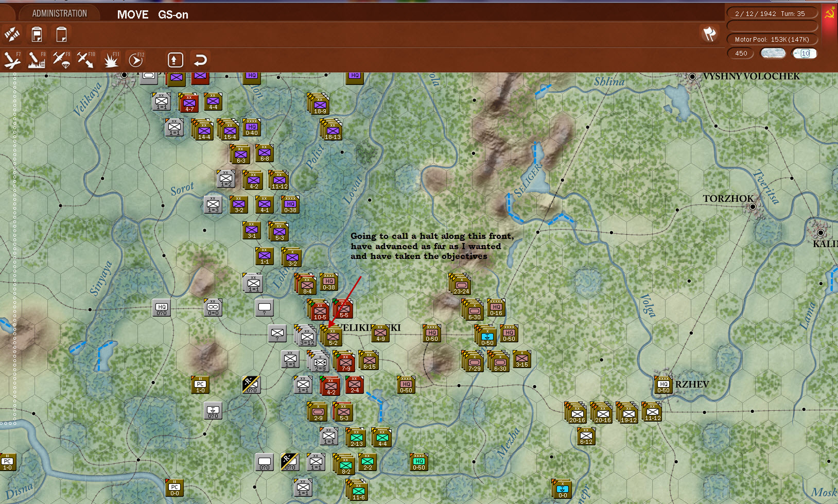Select the 7-29 tank unit stack

coord(473,361)
